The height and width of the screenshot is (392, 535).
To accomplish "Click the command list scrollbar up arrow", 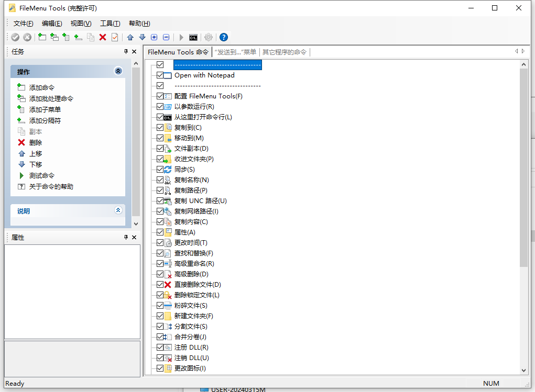I will [x=524, y=64].
